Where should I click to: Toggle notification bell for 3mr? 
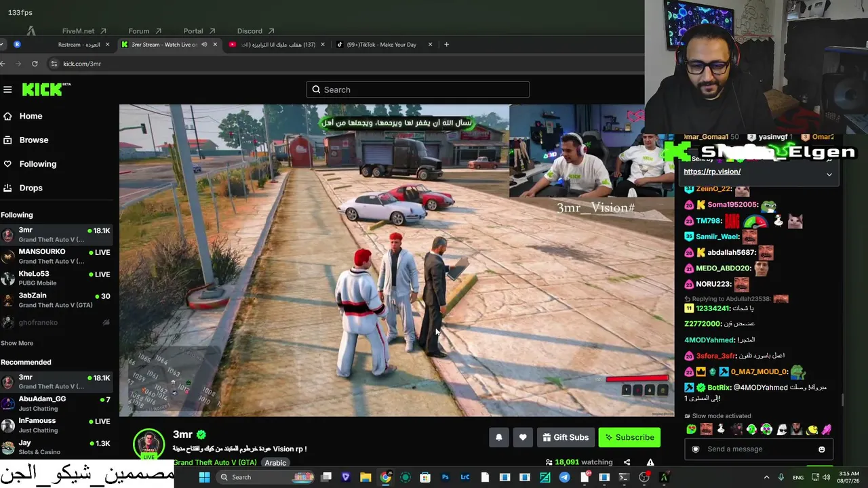498,437
